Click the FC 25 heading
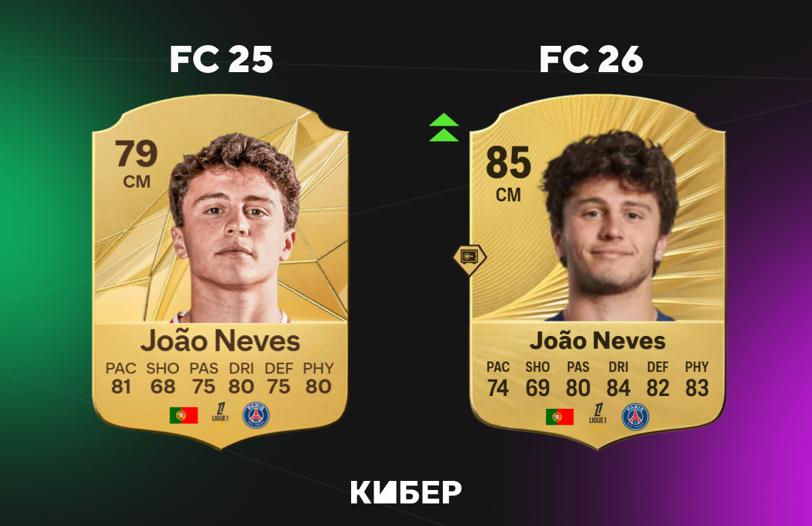 click(x=221, y=59)
